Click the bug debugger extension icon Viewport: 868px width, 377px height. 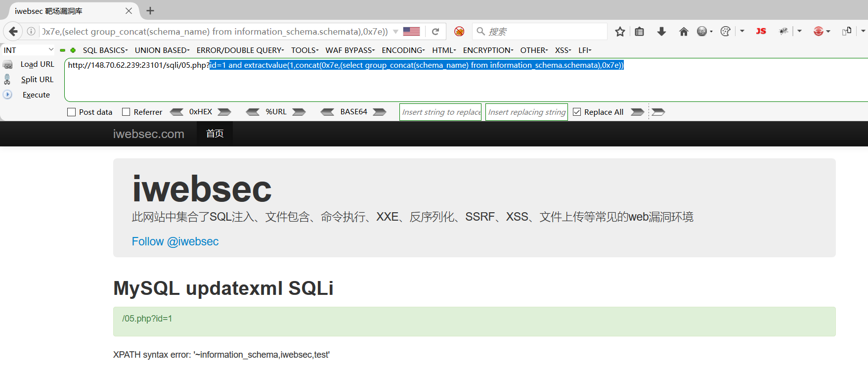(x=783, y=32)
